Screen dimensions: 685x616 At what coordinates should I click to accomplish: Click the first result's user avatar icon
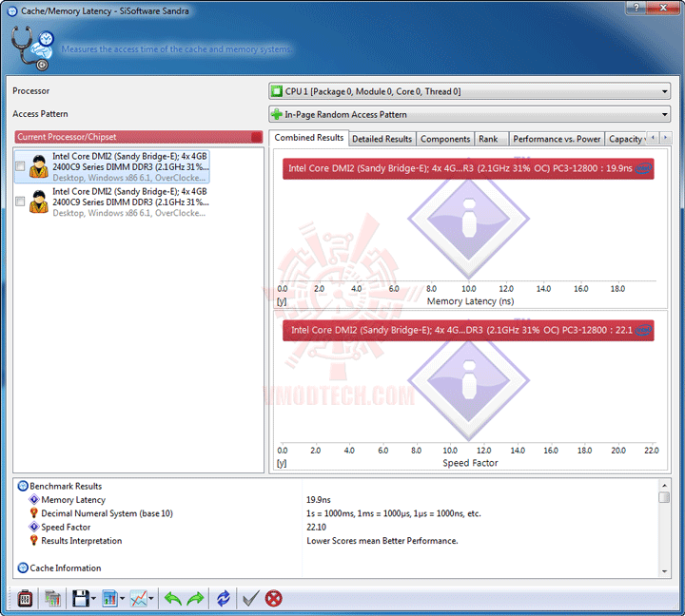39,166
